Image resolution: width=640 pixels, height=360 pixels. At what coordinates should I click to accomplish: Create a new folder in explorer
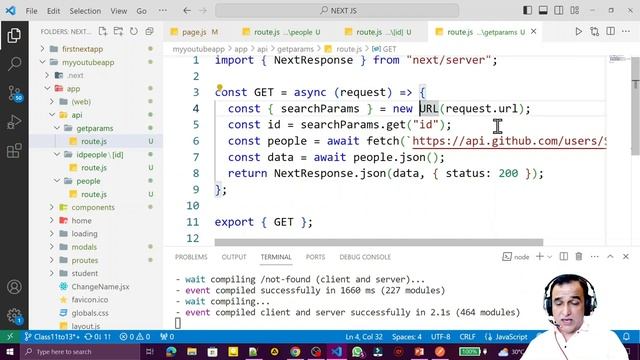click(x=118, y=31)
